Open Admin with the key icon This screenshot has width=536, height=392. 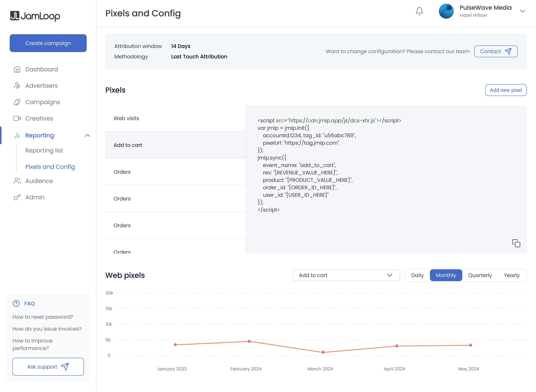click(x=35, y=197)
